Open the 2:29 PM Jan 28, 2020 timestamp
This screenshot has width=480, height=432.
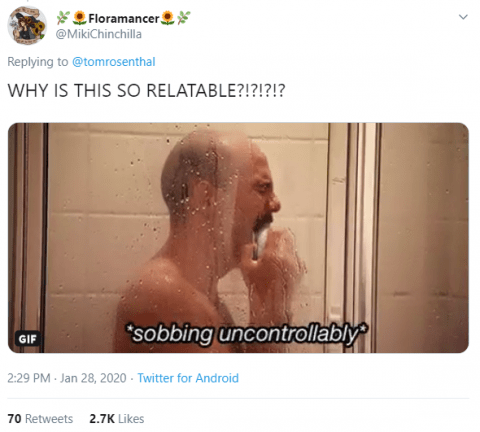(x=67, y=378)
